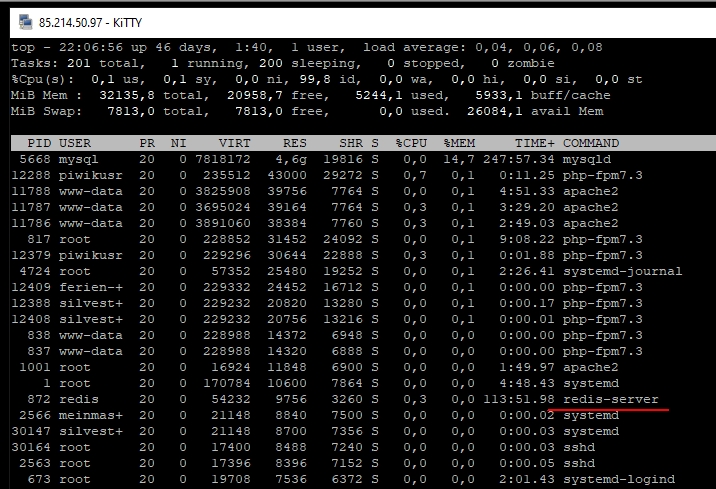The height and width of the screenshot is (489, 716).
Task: Click the systemd-logind process name
Action: click(x=619, y=479)
